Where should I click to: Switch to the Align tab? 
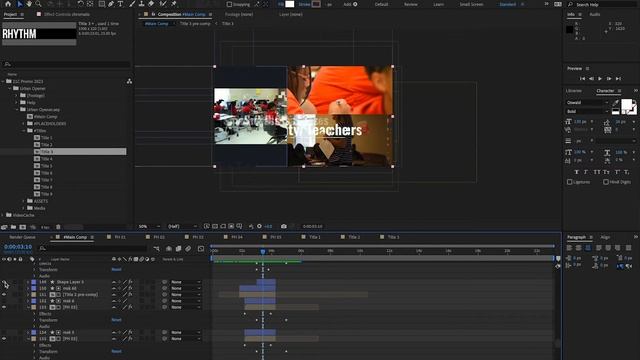click(605, 237)
